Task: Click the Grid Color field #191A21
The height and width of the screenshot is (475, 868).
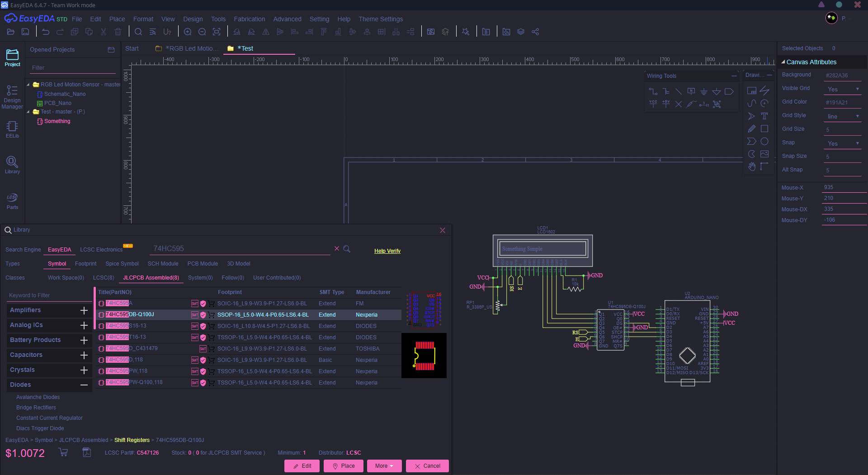Action: coord(842,103)
